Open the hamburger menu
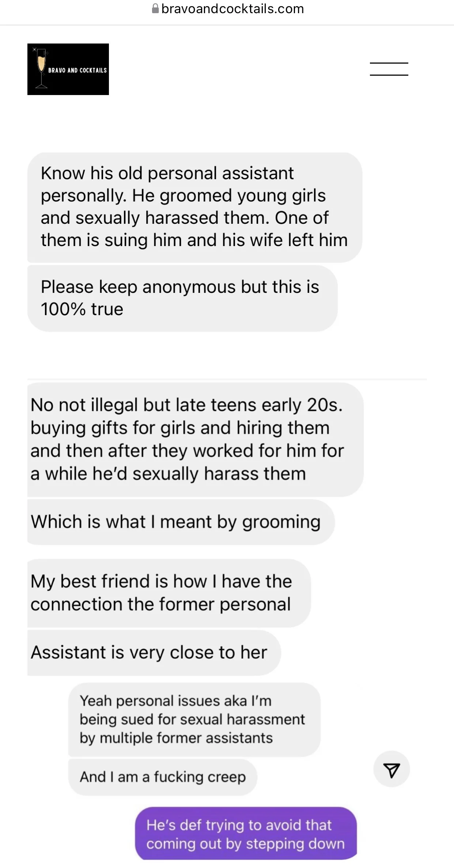This screenshot has height=868, width=454. (x=389, y=69)
